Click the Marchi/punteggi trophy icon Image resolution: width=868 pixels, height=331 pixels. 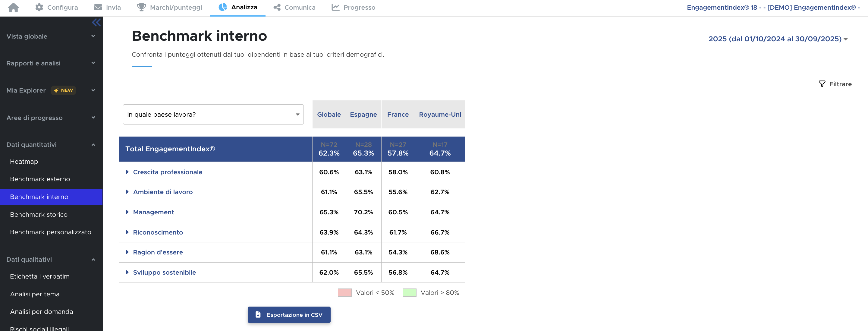[142, 8]
